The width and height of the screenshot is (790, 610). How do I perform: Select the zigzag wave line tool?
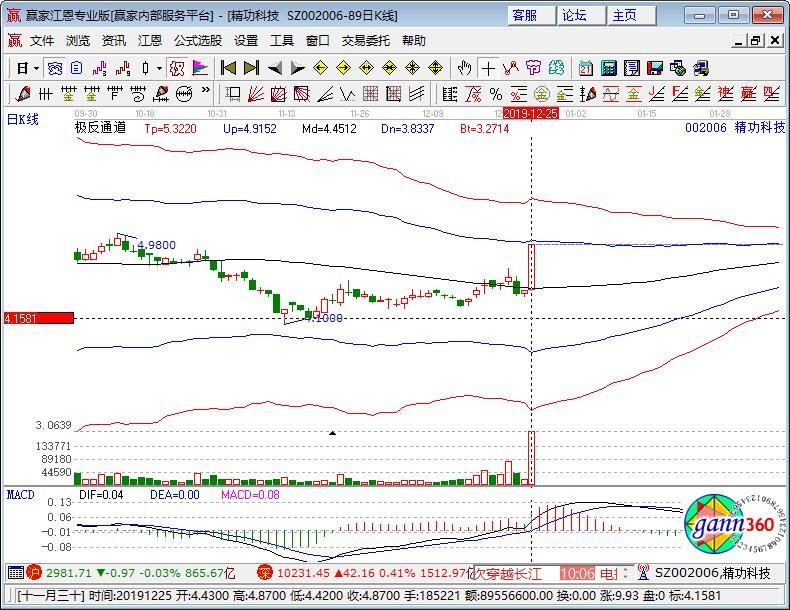coord(347,94)
